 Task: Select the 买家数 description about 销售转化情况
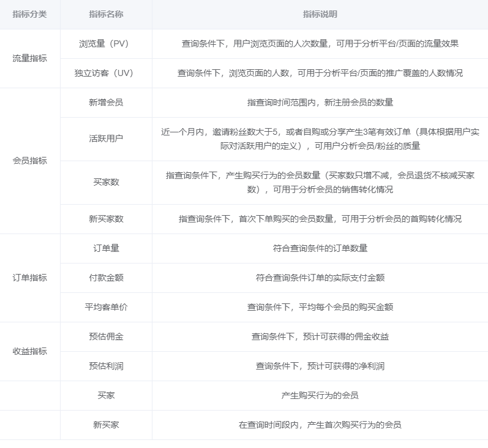[x=320, y=182]
